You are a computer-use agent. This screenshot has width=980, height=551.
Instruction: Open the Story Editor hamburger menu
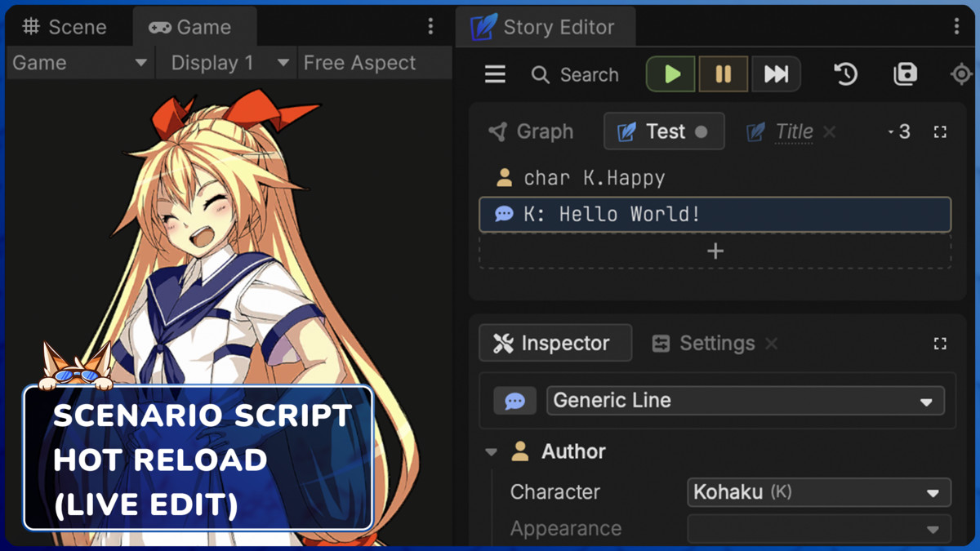[495, 73]
